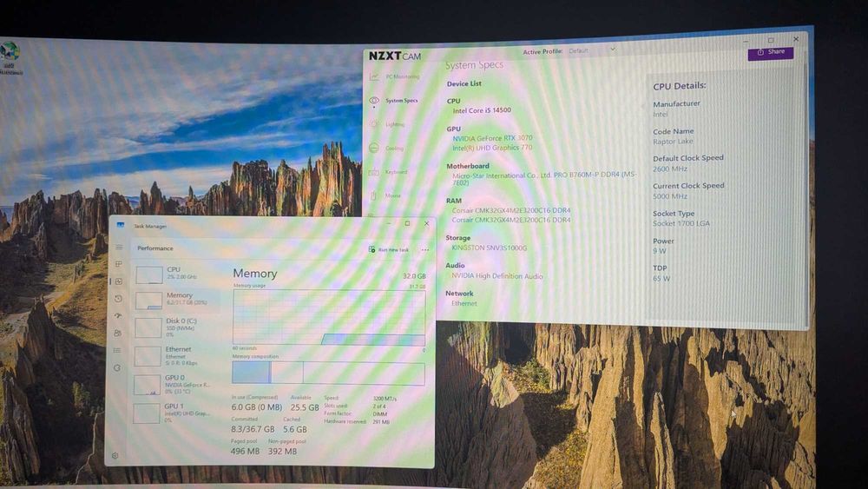Open Task Manager more options ellipsis
Image resolution: width=868 pixels, height=489 pixels.
[x=425, y=250]
